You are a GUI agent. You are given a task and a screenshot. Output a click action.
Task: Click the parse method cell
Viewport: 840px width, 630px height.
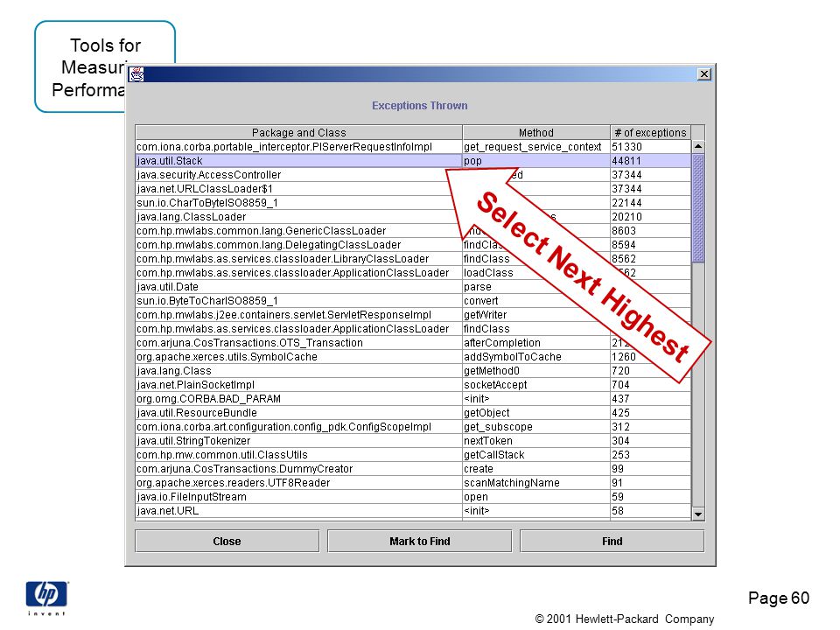point(536,287)
